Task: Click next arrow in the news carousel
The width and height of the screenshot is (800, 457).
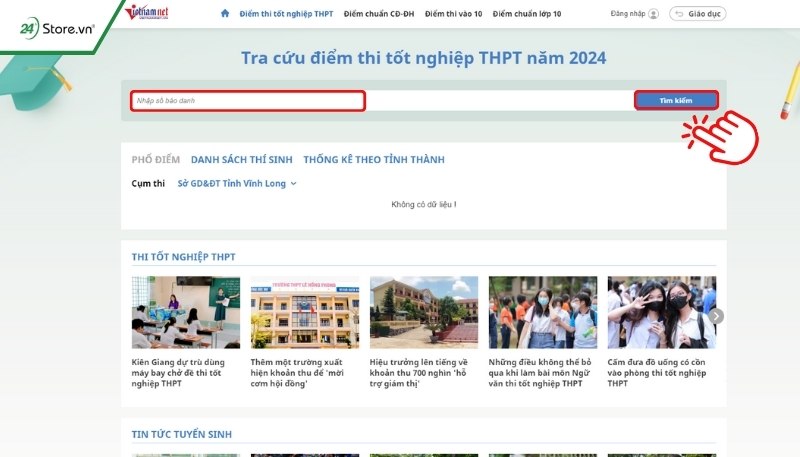Action: click(x=716, y=316)
